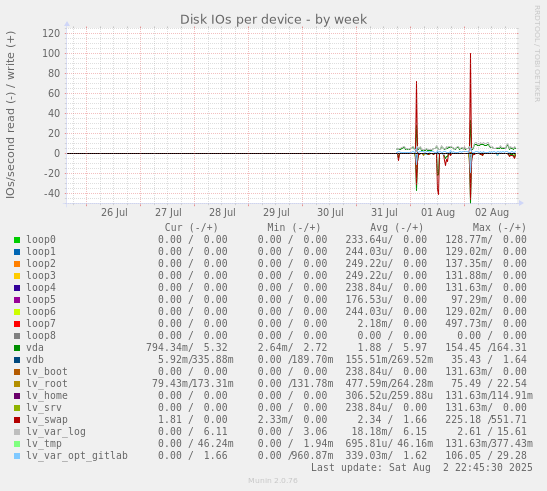Select the lv_boot legend label

point(47,372)
